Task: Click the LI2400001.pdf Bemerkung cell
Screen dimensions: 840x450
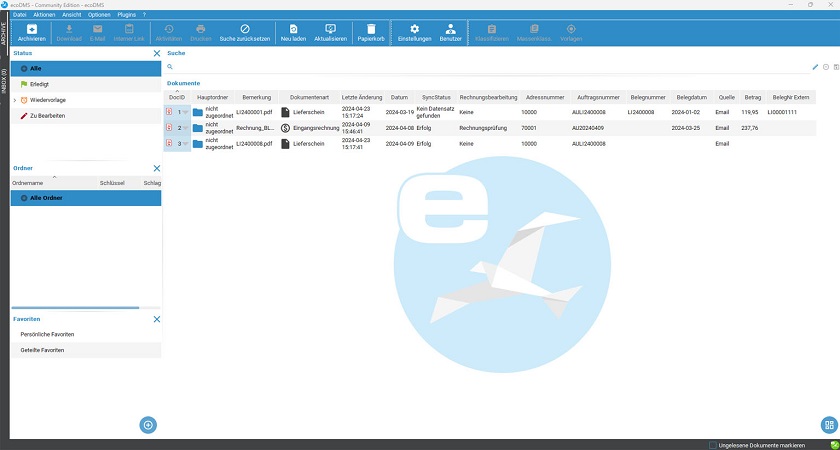Action: click(256, 112)
